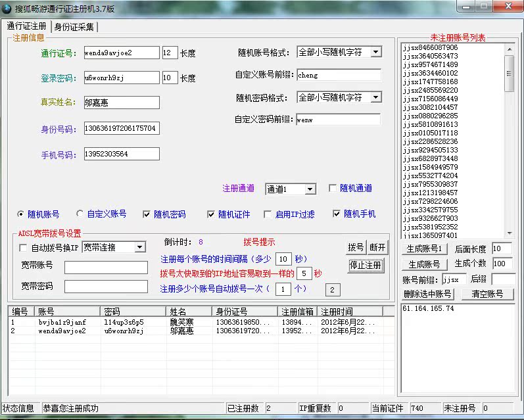Click the 生成账号 button
Screen dimensions: 524x420
coord(424,264)
